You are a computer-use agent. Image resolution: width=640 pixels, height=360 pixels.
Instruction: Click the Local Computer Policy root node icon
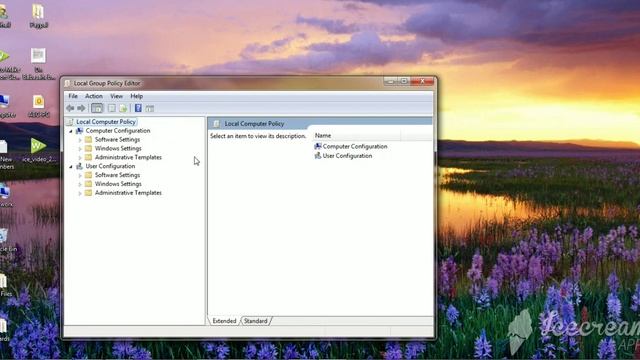pyautogui.click(x=70, y=122)
